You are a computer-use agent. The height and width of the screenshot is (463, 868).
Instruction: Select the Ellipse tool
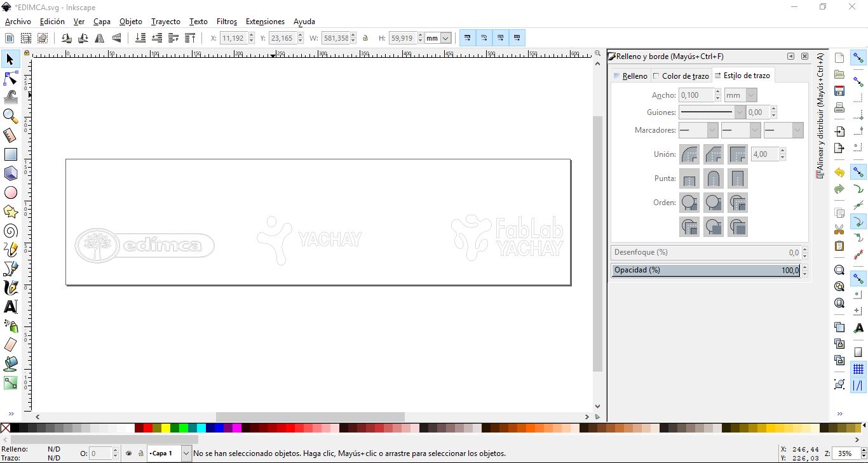10,192
